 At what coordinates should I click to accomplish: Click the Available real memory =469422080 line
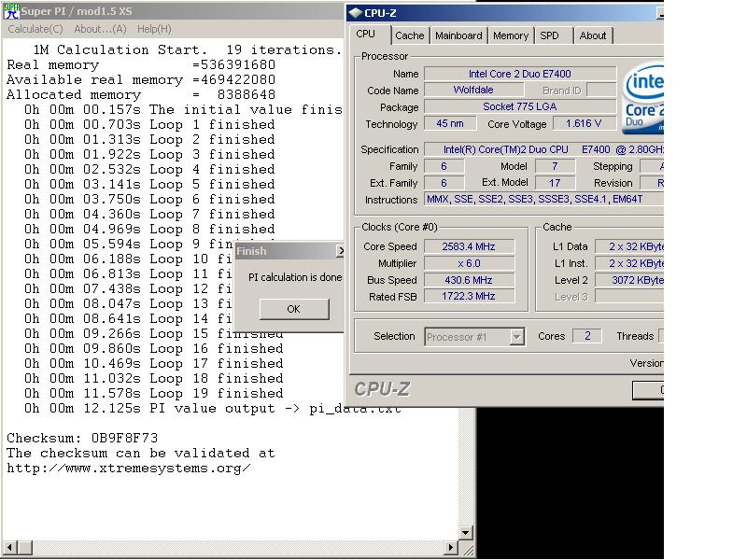coord(141,79)
